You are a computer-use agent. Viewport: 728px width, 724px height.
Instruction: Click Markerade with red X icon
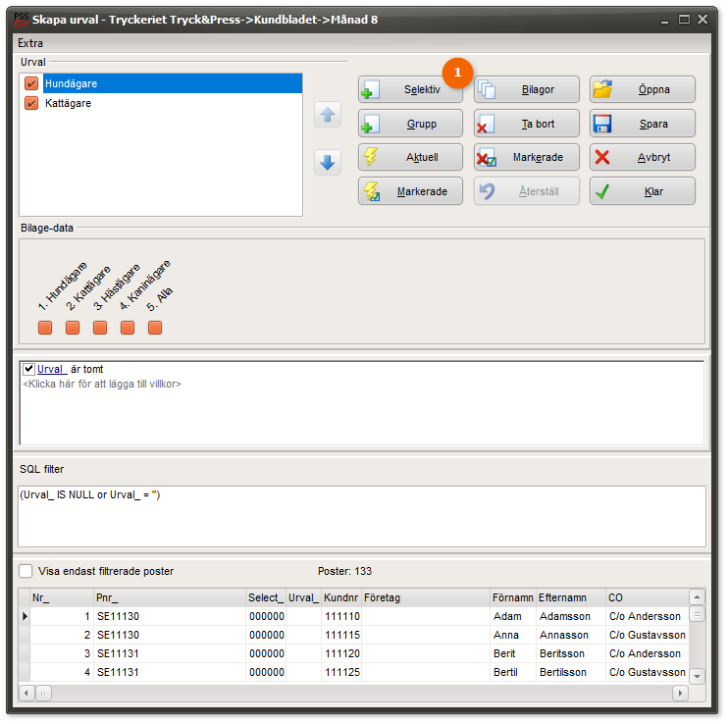click(527, 157)
